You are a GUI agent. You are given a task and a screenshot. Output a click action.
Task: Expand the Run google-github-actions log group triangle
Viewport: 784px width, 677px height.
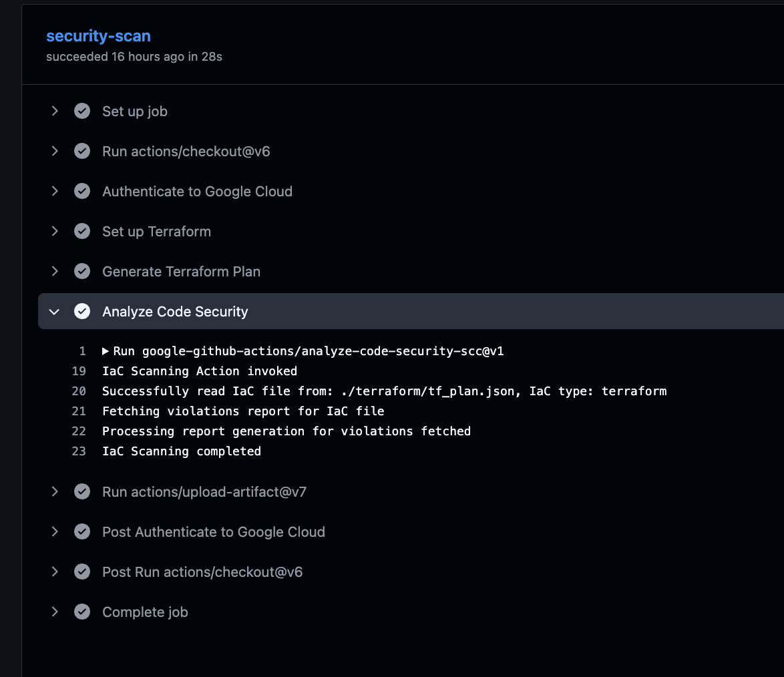(106, 351)
